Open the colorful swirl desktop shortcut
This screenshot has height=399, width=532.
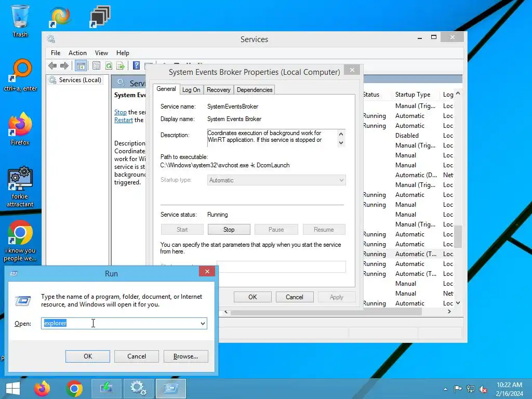pos(60,17)
